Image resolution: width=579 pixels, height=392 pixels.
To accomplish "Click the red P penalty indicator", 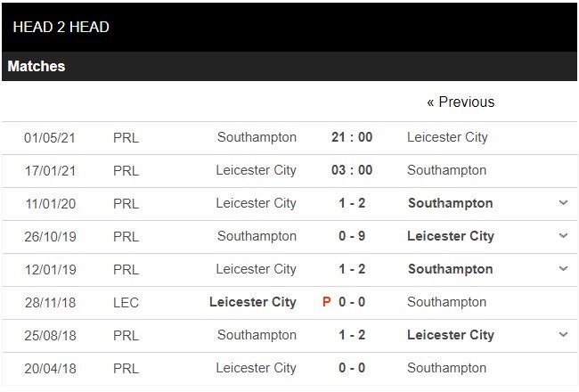I will click(x=326, y=302).
